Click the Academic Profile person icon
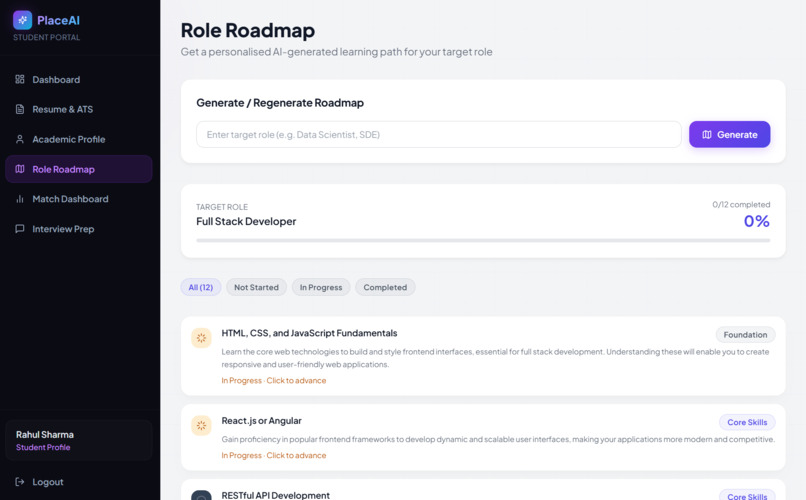 [20, 139]
